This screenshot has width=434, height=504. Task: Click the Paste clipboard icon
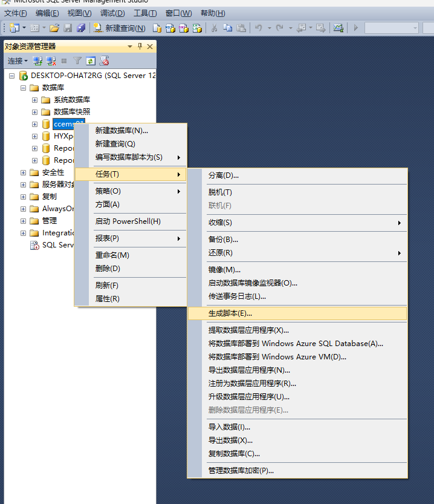point(241,28)
